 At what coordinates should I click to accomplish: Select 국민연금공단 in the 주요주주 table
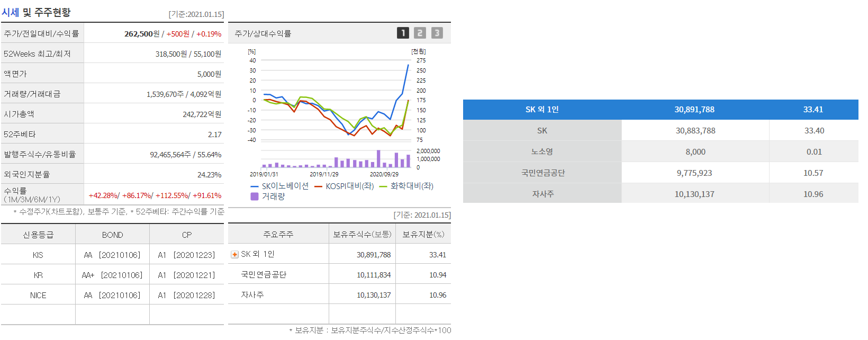pyautogui.click(x=264, y=274)
